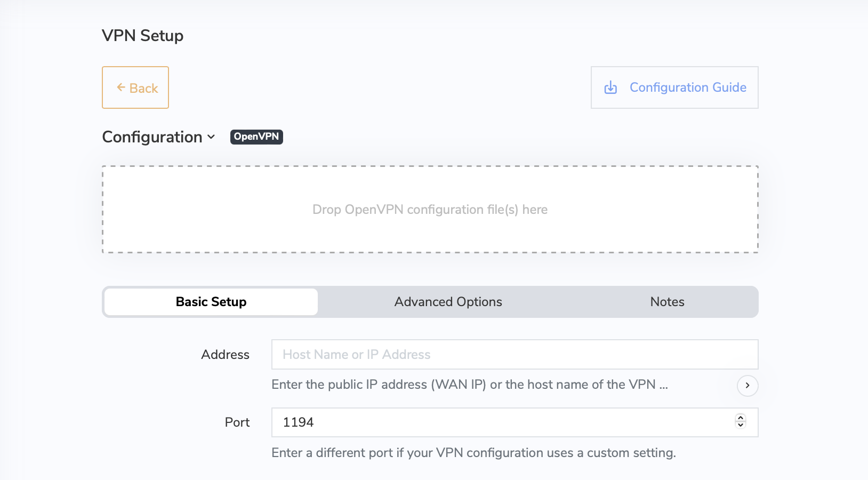This screenshot has width=868, height=480.
Task: Click the Address field label
Action: [x=225, y=354]
